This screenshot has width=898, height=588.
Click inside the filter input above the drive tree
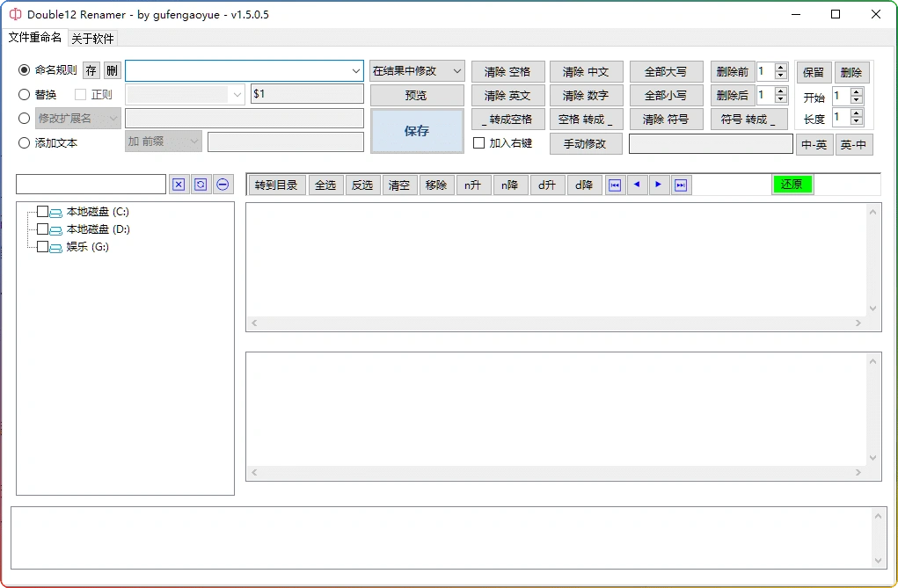coord(91,185)
